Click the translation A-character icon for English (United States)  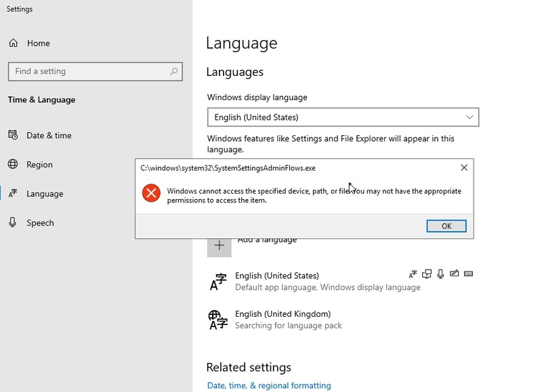pyautogui.click(x=413, y=274)
